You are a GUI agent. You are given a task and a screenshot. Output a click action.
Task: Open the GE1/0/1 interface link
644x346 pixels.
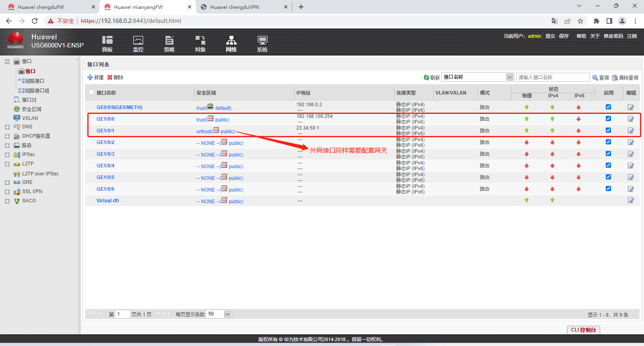tap(105, 131)
